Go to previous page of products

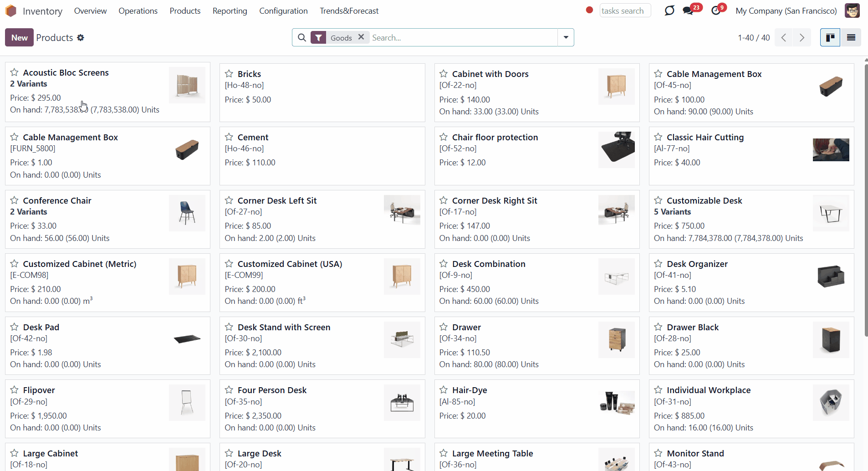(784, 38)
